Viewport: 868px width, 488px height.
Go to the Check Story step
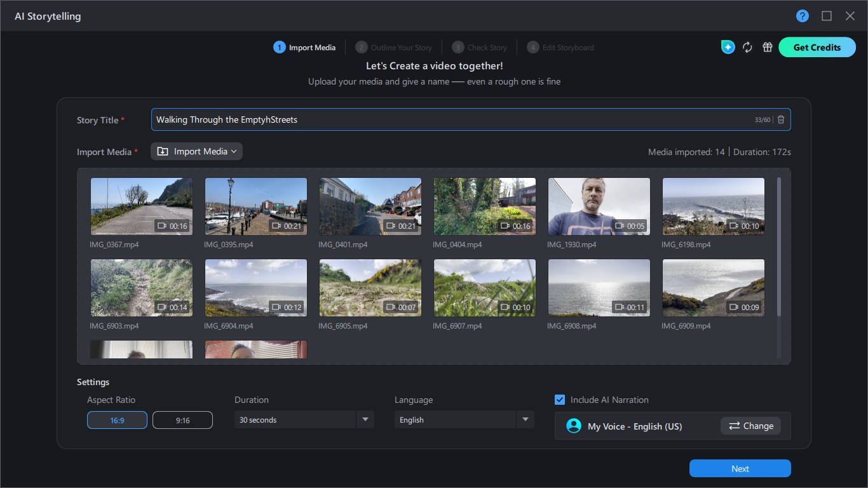(480, 47)
